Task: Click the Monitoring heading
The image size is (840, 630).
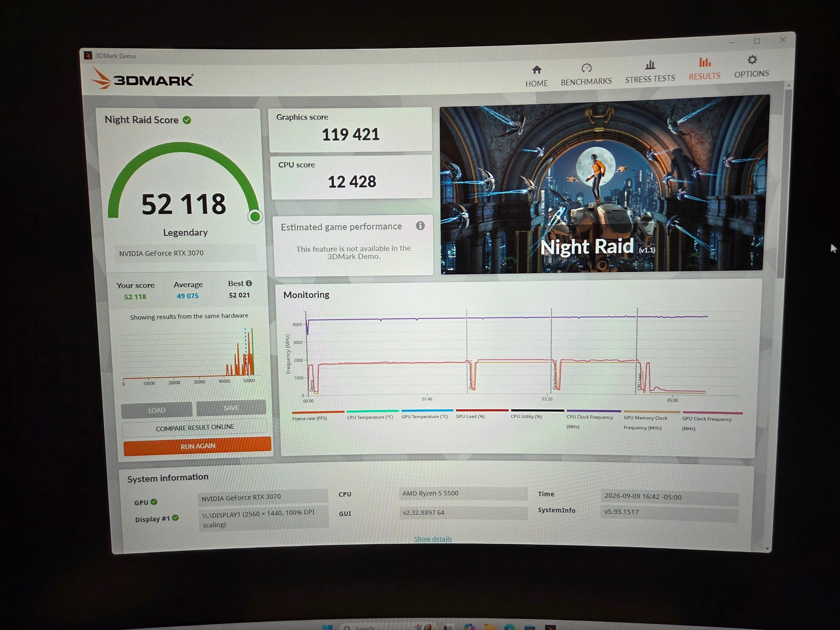Action: click(x=306, y=294)
